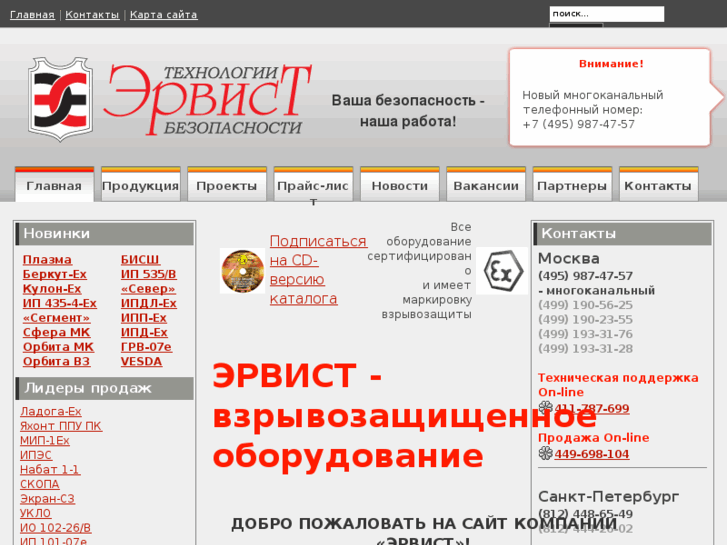This screenshot has height=545, width=727.
Task: Click the Эрвист shield logo
Action: click(x=60, y=99)
